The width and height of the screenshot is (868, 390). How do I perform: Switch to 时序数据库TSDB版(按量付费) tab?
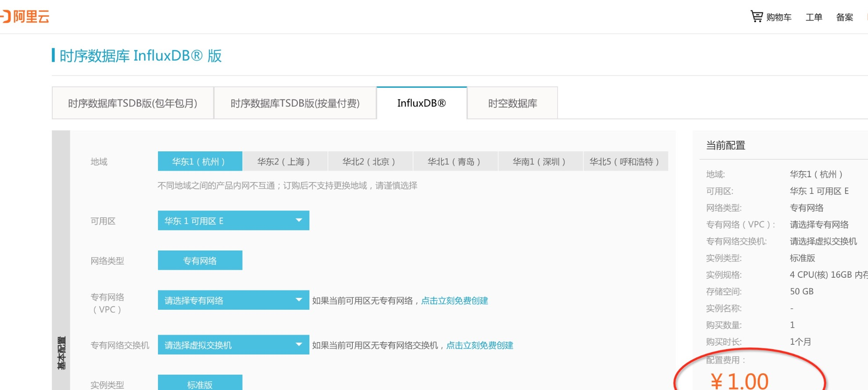click(x=295, y=103)
